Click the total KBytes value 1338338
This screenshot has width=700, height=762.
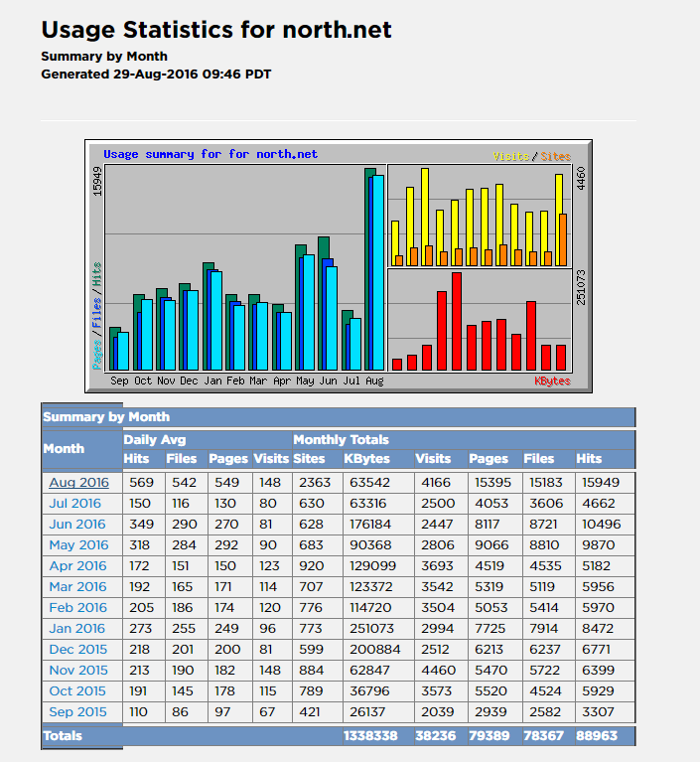coord(370,736)
